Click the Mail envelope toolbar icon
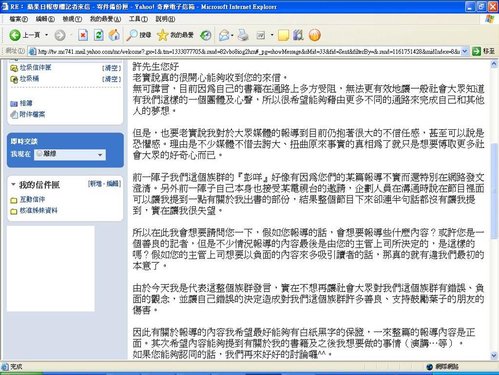This screenshot has height=375, width=499. coord(224,35)
